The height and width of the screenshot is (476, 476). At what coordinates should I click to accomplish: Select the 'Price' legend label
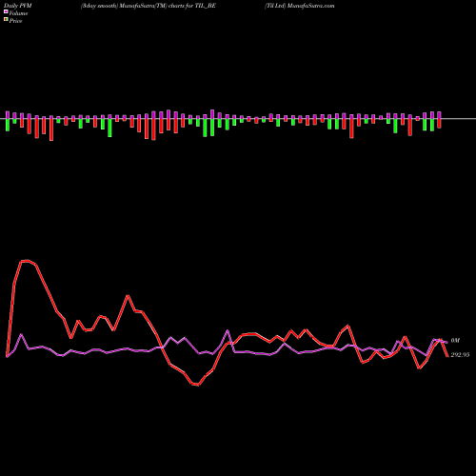click(x=15, y=21)
